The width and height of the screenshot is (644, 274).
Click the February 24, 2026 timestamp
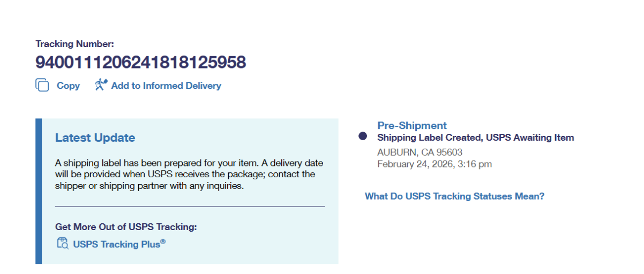[x=434, y=164]
